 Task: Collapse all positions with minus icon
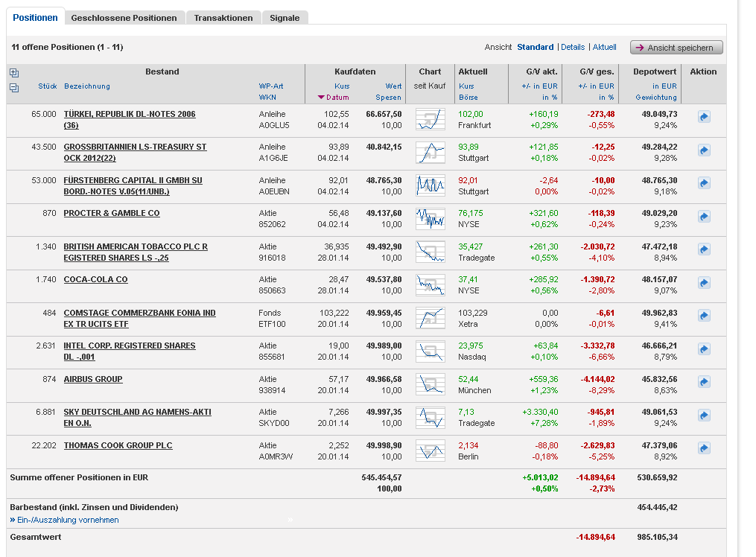[x=14, y=88]
